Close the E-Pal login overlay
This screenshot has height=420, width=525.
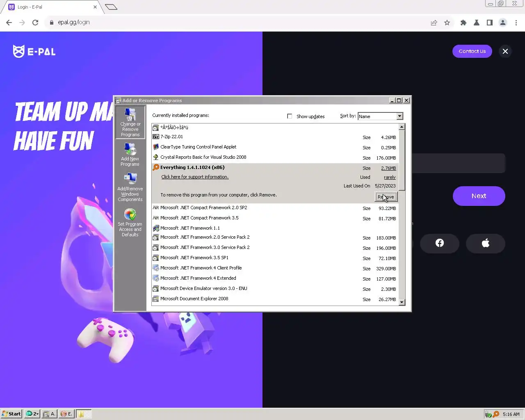505,51
